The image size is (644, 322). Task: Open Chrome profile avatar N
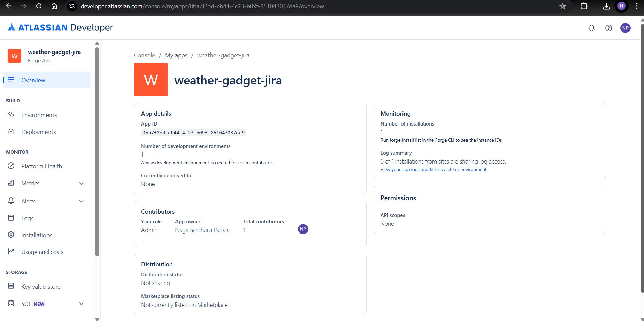621,6
